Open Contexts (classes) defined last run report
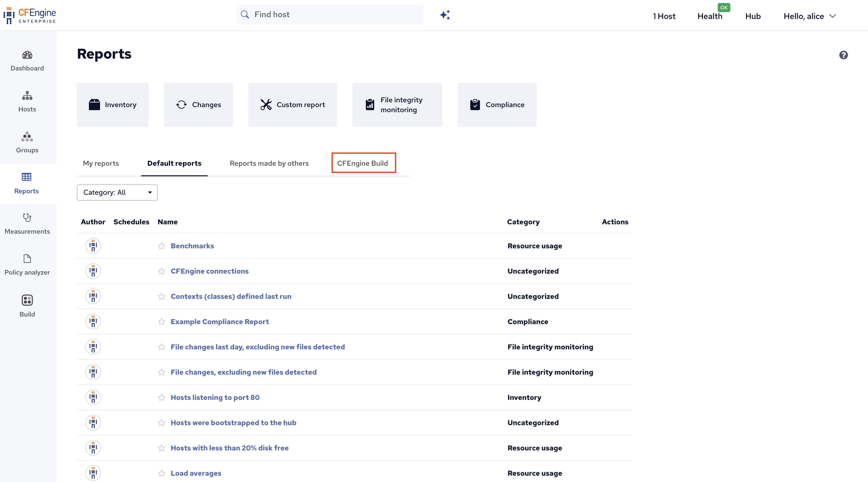 tap(231, 296)
